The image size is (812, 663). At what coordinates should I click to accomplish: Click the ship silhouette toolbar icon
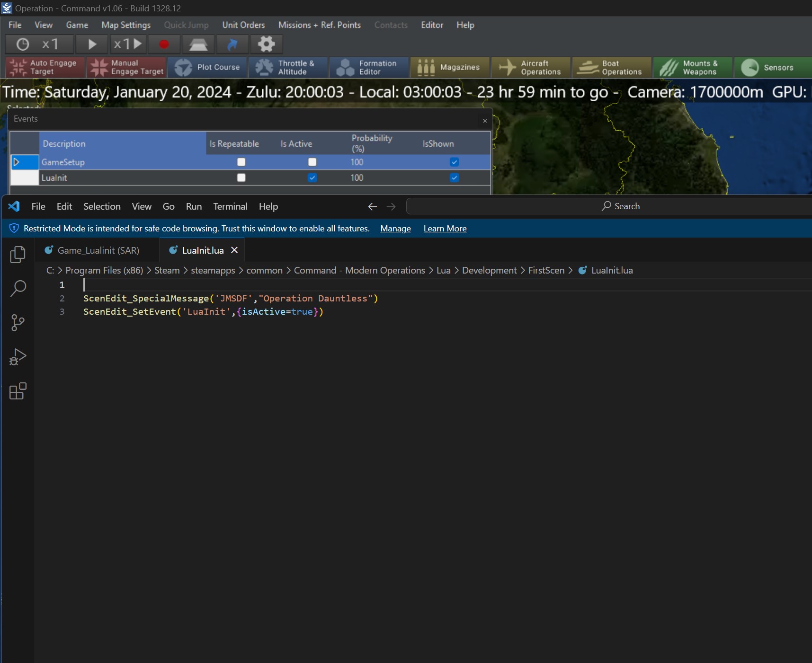pyautogui.click(x=198, y=44)
